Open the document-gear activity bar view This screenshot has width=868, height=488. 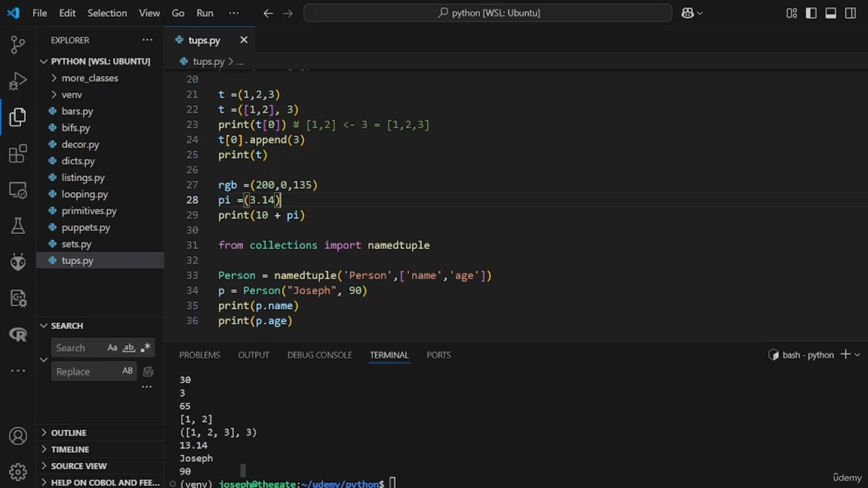click(18, 298)
